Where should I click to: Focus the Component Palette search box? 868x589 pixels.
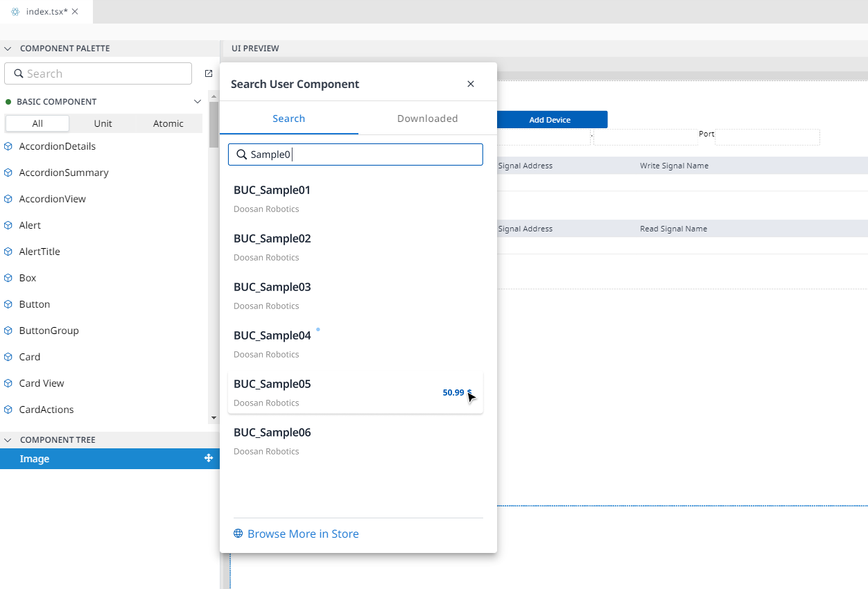click(98, 73)
